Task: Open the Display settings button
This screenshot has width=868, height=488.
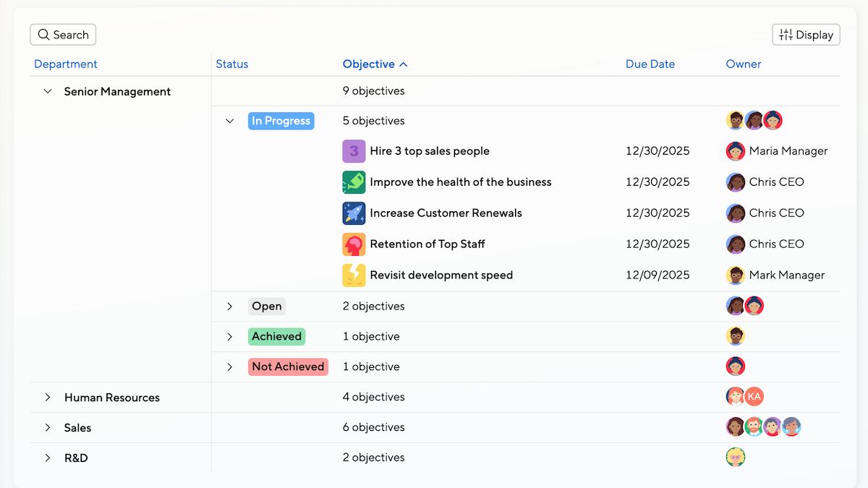Action: pos(806,35)
